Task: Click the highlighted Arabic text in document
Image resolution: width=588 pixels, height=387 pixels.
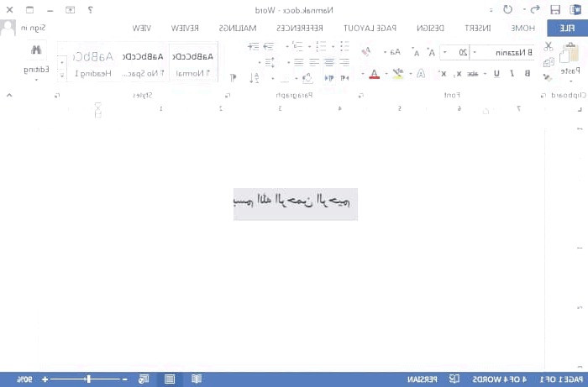Action: point(295,202)
